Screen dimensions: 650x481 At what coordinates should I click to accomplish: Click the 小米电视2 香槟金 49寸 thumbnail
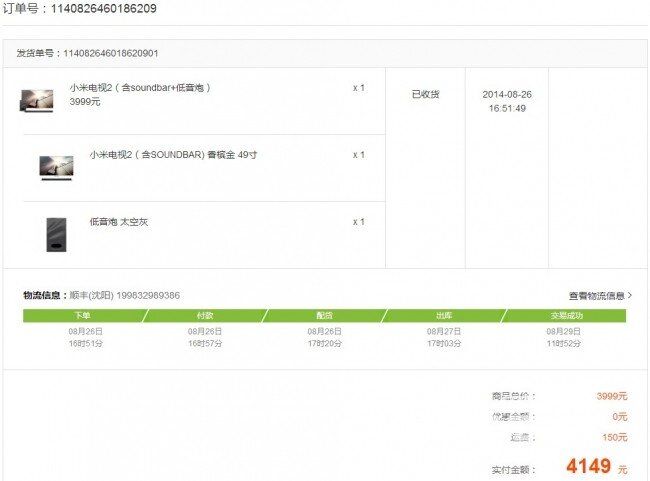pyautogui.click(x=56, y=168)
